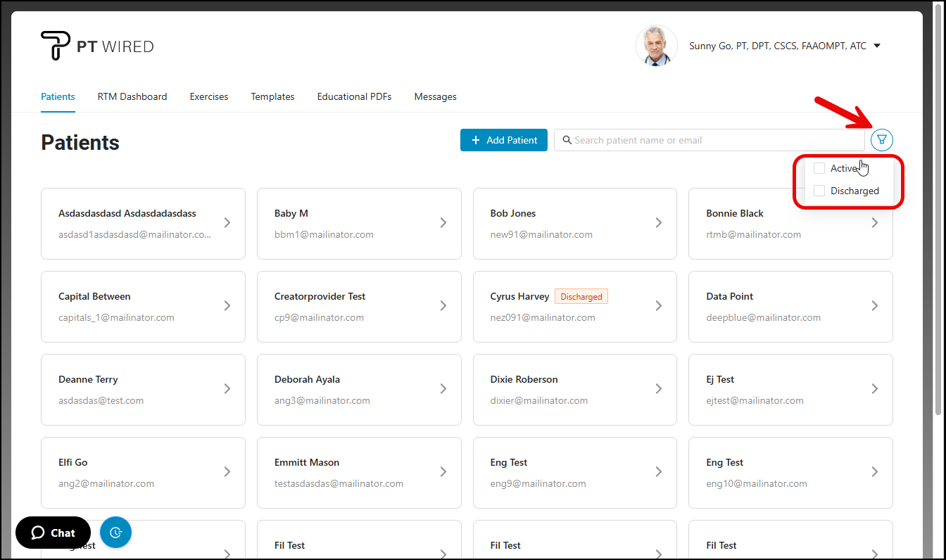Enable the Active filter checkbox
946x560 pixels.
[819, 168]
